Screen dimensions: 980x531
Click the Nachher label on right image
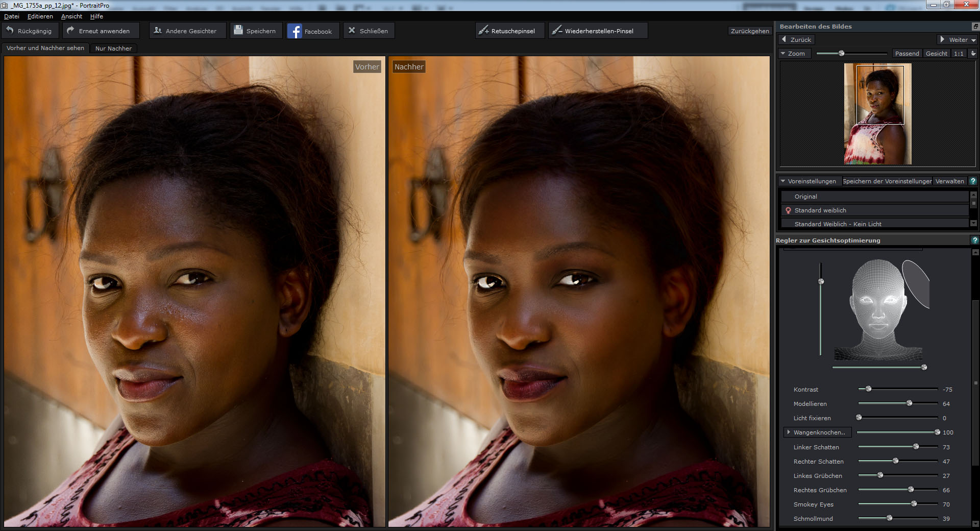coord(409,67)
